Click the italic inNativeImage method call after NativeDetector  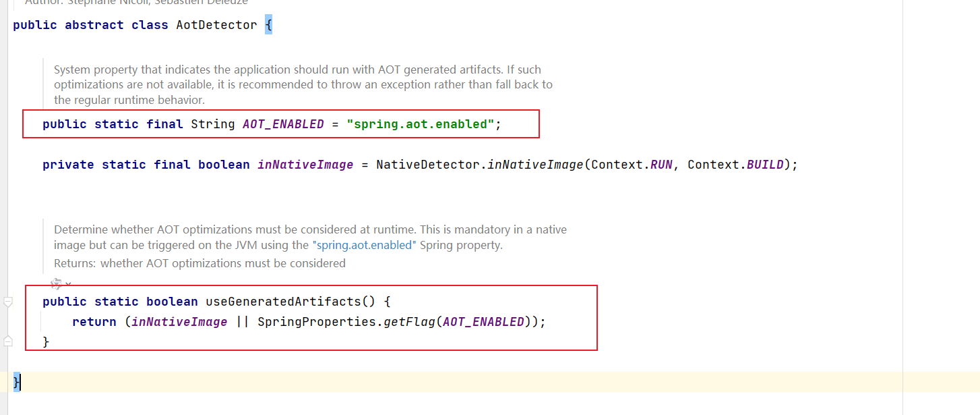click(535, 165)
